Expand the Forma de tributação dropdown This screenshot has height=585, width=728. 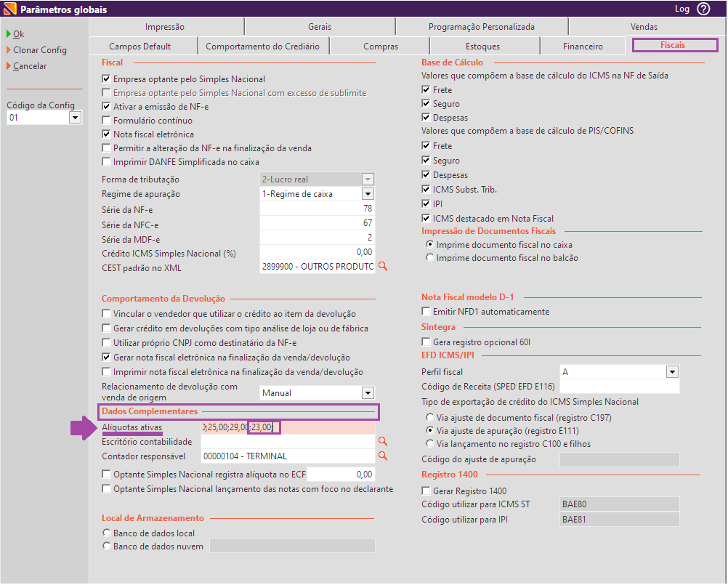368,179
